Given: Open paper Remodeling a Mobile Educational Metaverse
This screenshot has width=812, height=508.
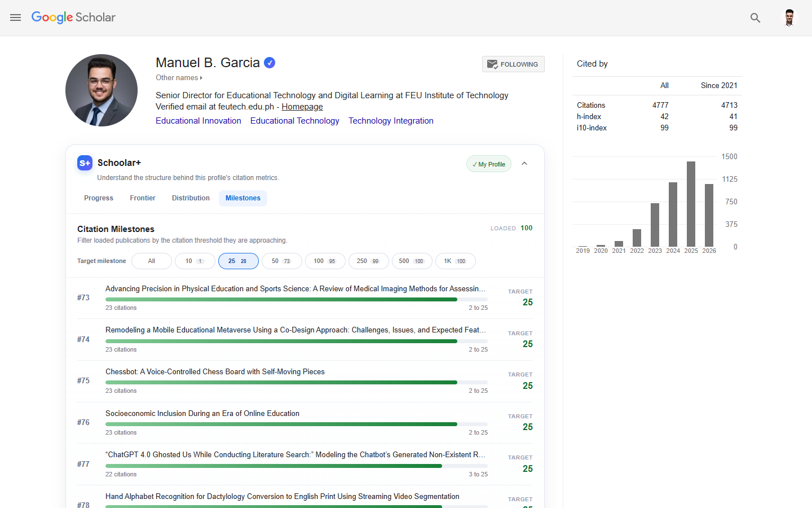Looking at the screenshot, I should 295,330.
